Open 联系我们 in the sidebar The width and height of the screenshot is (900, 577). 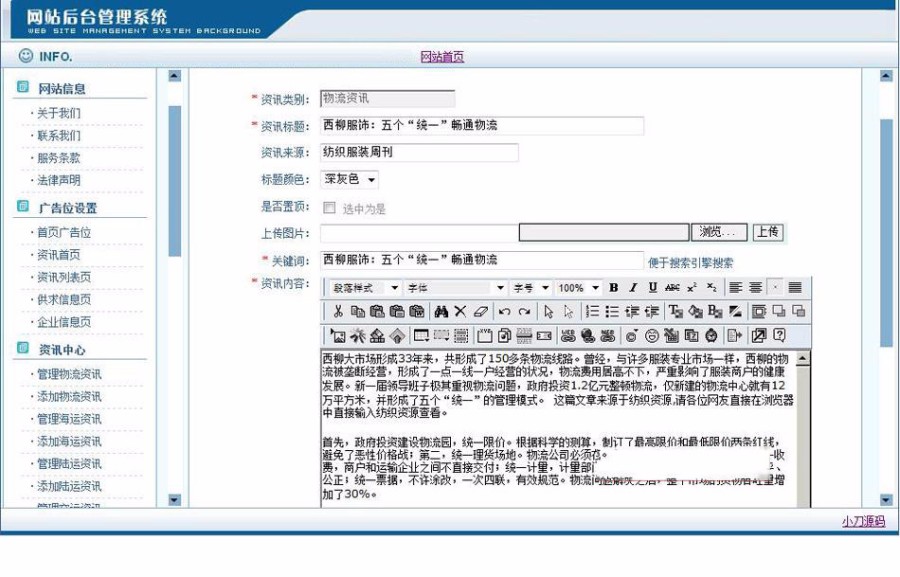[x=59, y=135]
